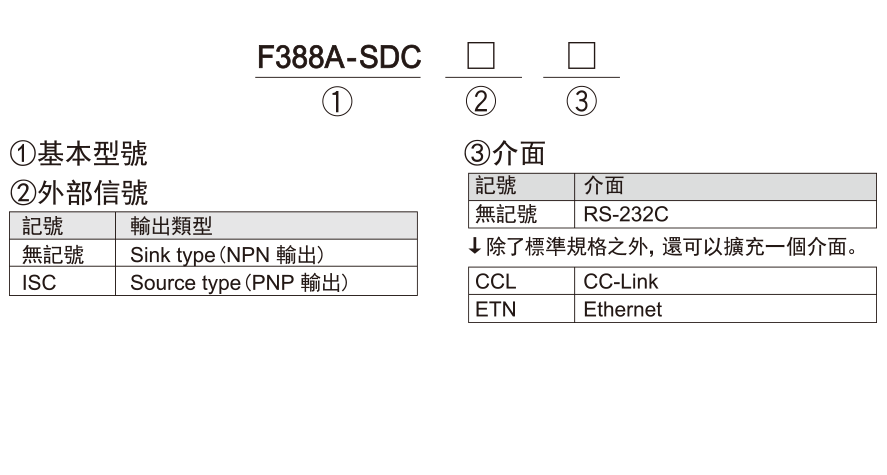Click the F388A-SDC model number text
Viewport: 887px width, 475px height.
[x=339, y=57]
